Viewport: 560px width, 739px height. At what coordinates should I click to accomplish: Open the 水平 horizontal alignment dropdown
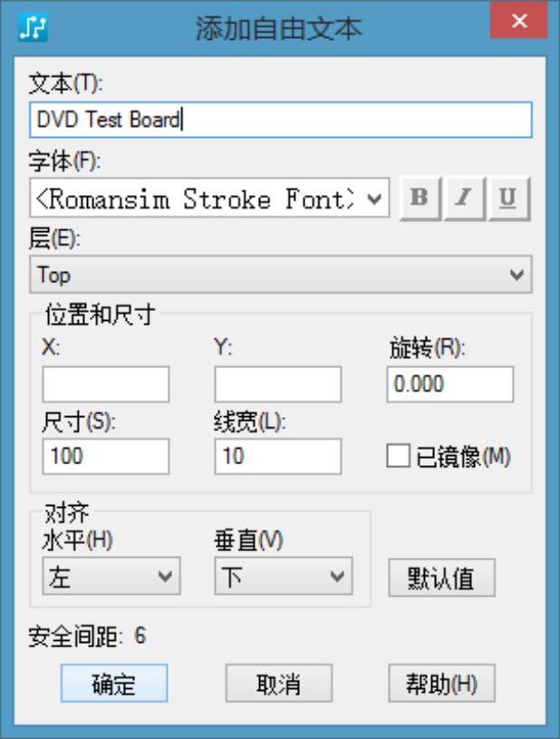click(x=111, y=577)
